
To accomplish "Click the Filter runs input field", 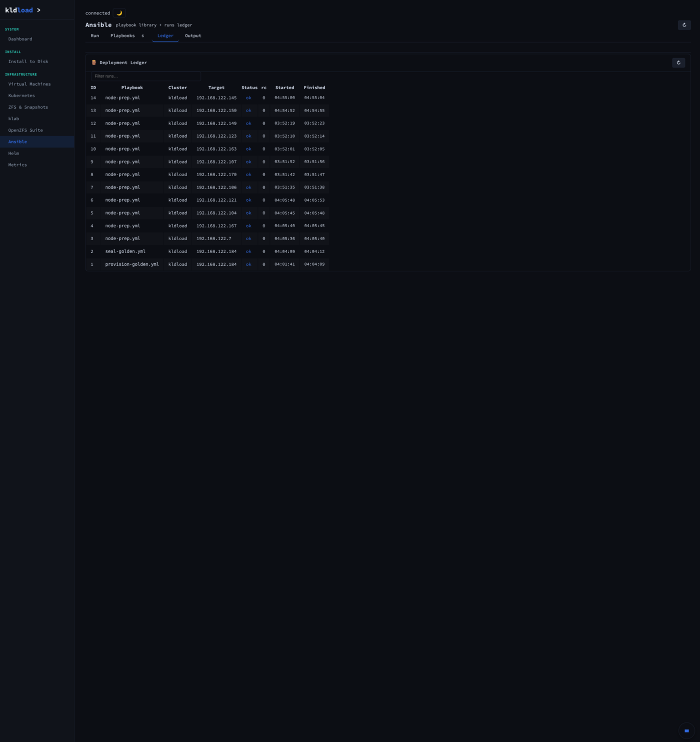I will point(146,76).
